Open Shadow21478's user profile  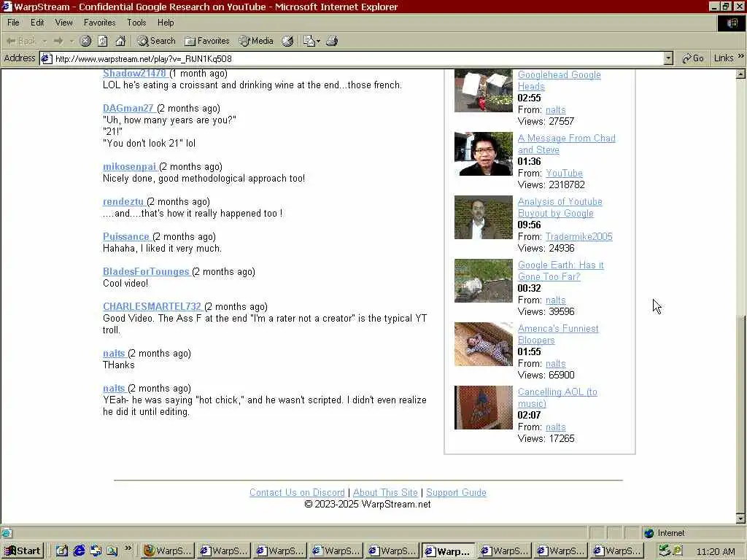click(134, 74)
